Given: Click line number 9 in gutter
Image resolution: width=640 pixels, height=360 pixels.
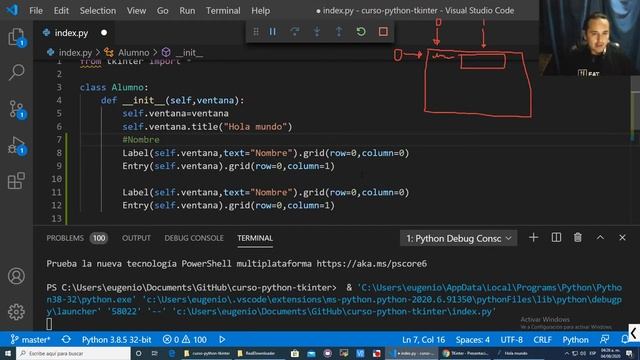Looking at the screenshot, I should point(59,166).
